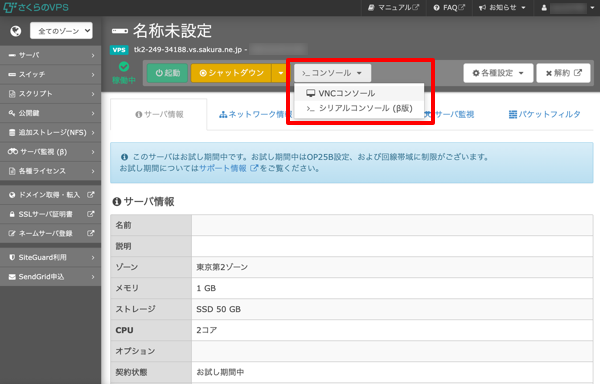The width and height of the screenshot is (600, 384).
Task: Click the globe icon beside ドメイン取得
Action: coord(12,195)
